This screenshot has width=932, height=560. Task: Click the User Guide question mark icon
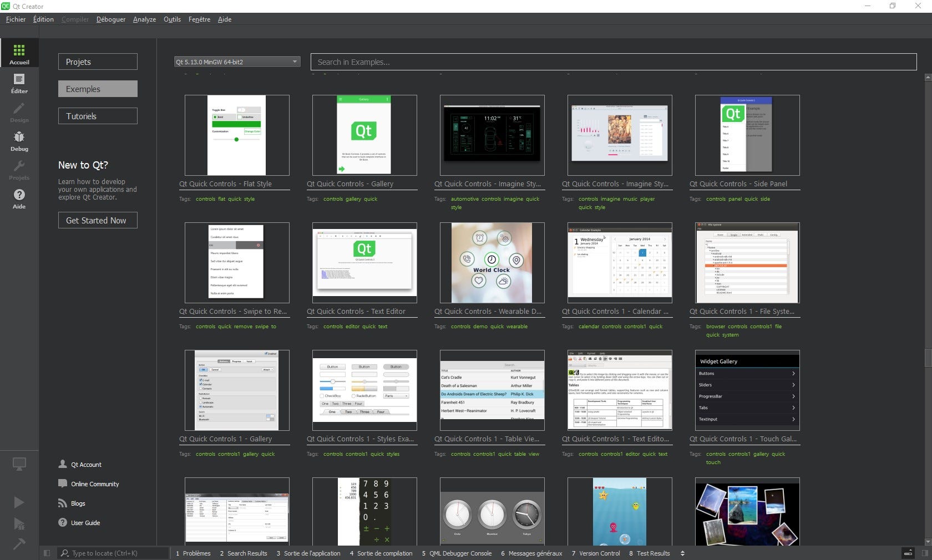[63, 522]
